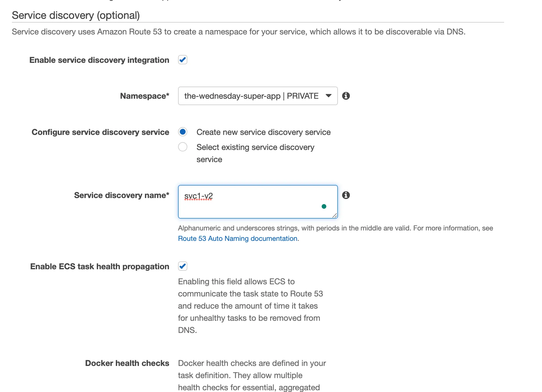Toggle Enable ECS task health propagation checkbox
The image size is (542, 392).
[x=183, y=266]
